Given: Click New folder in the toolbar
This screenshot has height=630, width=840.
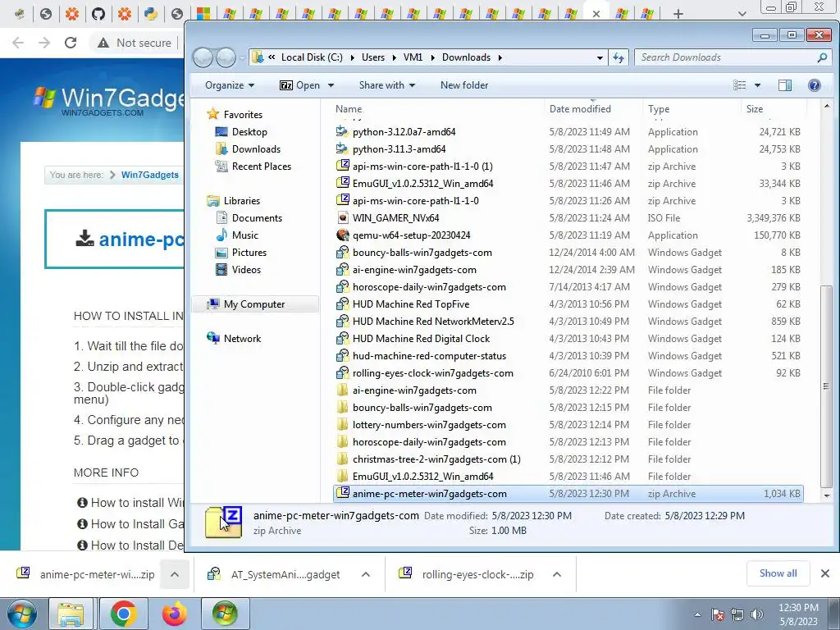Looking at the screenshot, I should (x=464, y=85).
